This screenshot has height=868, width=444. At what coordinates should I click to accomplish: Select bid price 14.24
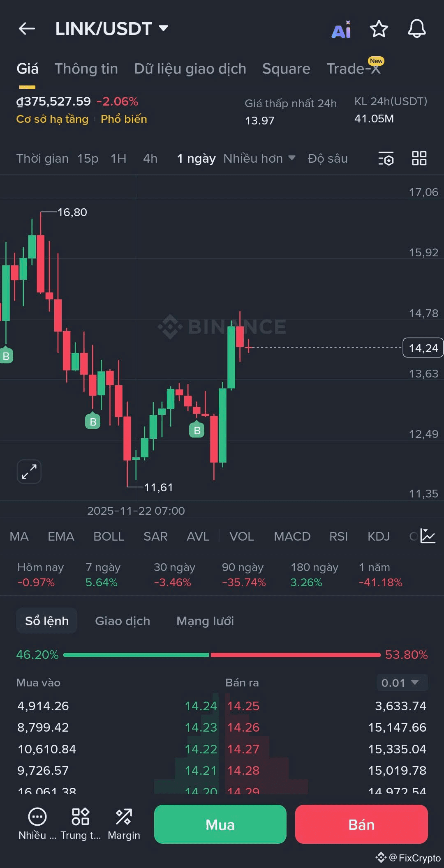tap(201, 706)
